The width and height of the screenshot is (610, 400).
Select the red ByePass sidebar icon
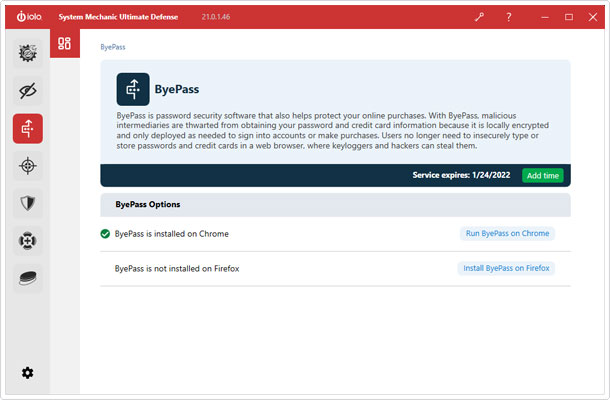(x=28, y=128)
